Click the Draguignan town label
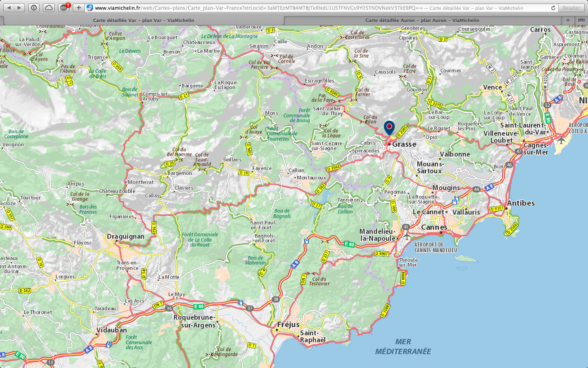Viewport: 588px width, 368px height. [x=126, y=237]
